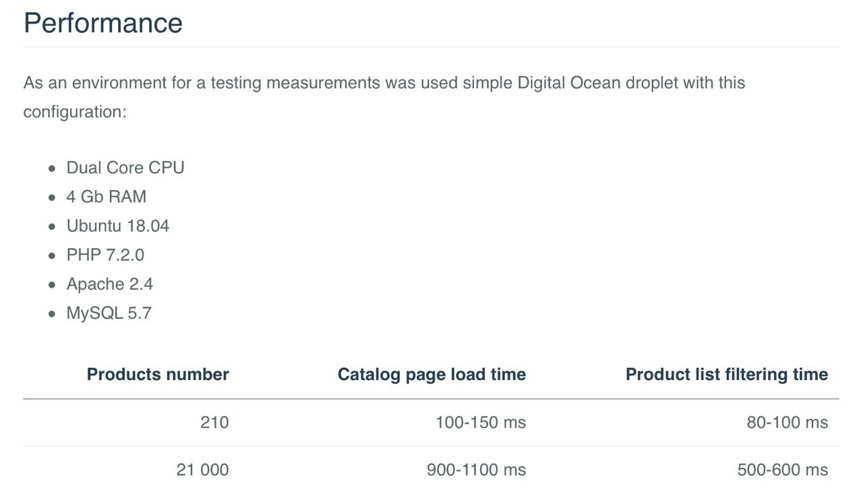This screenshot has width=863, height=504.
Task: Click the Products number column header
Action: (158, 375)
